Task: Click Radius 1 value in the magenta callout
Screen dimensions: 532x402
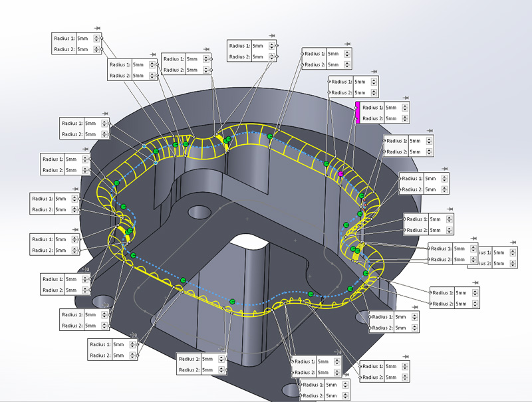Action: [x=391, y=108]
